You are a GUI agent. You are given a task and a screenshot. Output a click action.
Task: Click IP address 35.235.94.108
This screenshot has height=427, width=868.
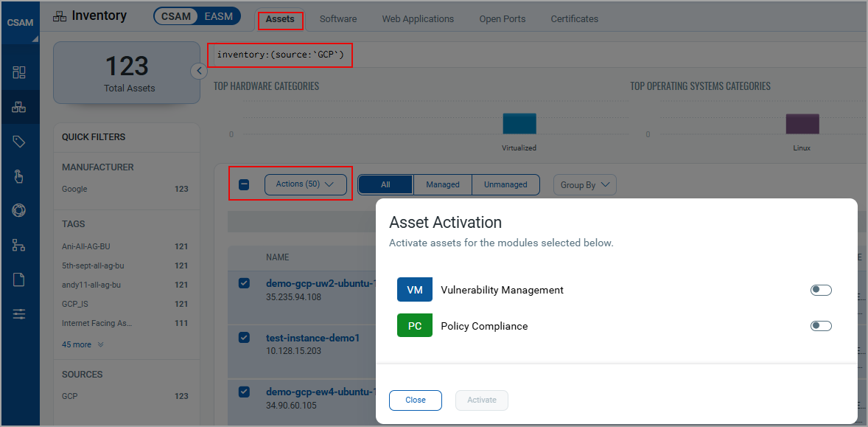pos(293,297)
